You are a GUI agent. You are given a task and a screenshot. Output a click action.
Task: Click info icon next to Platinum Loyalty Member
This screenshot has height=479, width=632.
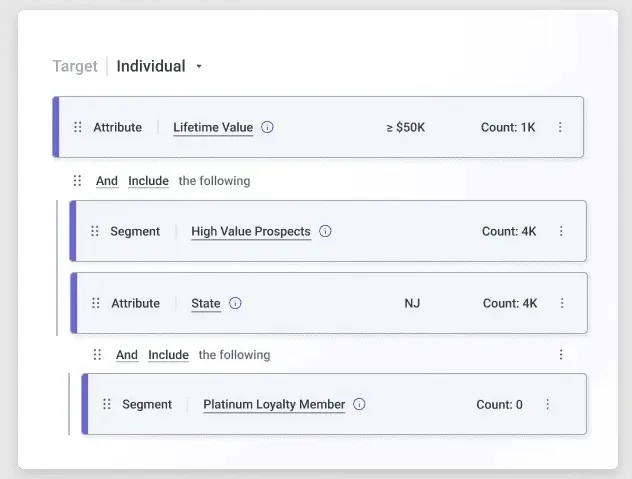(359, 405)
